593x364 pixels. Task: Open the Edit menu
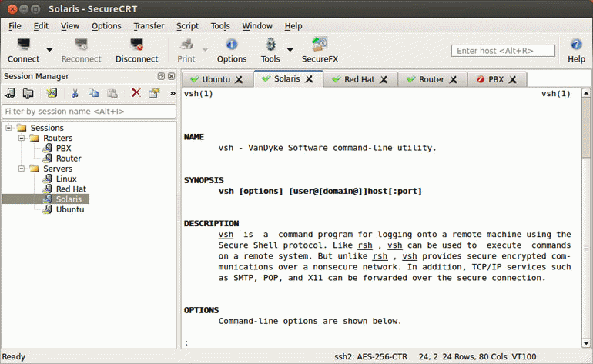click(41, 26)
